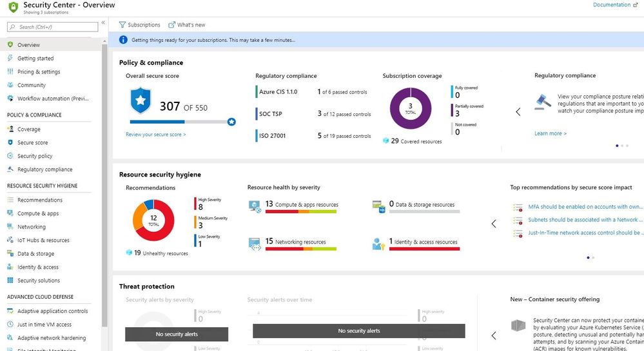The image size is (644, 351).
Task: Click the Regulatory compliance gavel icon in sidebar
Action: coord(10,169)
